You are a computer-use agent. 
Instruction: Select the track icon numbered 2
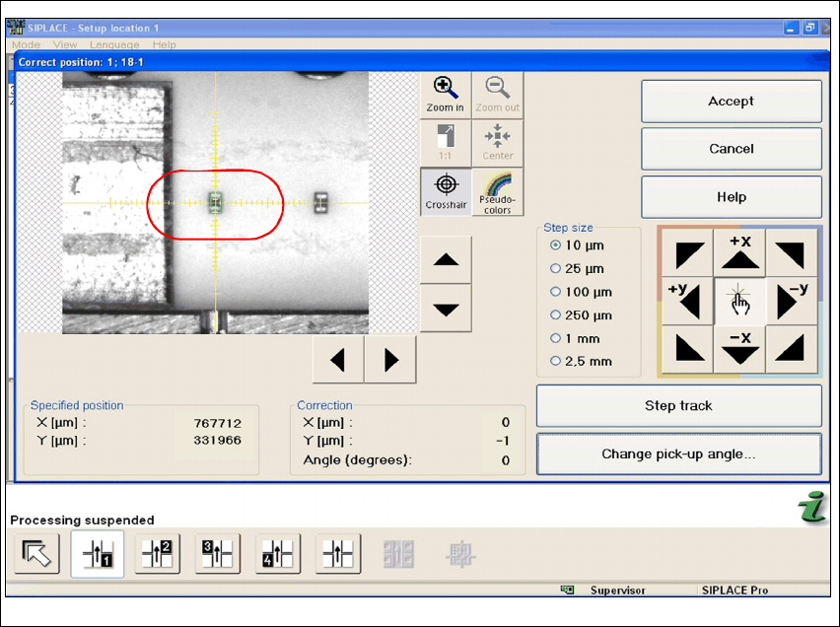click(x=158, y=555)
